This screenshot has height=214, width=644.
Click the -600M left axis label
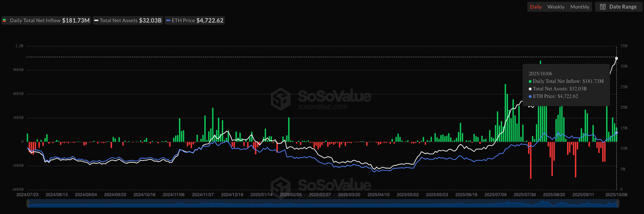18,190
